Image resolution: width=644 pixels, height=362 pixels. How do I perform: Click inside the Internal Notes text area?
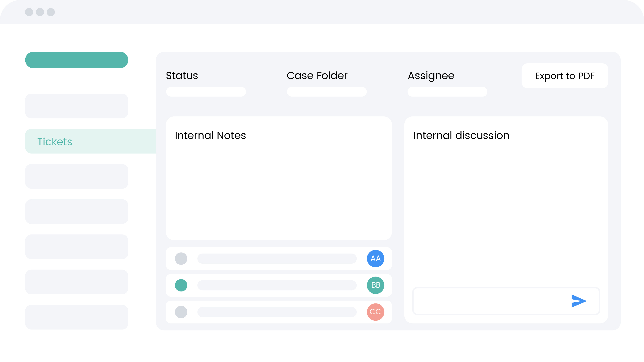click(279, 178)
